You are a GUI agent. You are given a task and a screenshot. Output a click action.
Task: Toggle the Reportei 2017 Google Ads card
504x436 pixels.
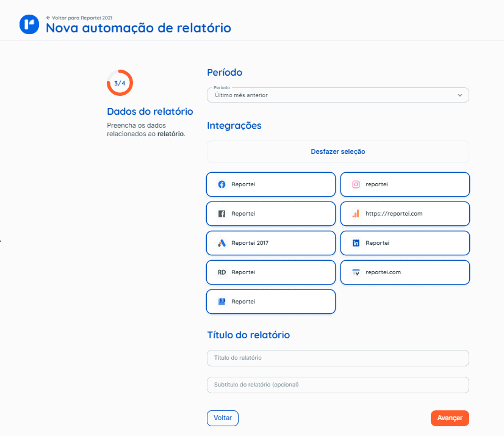click(271, 243)
